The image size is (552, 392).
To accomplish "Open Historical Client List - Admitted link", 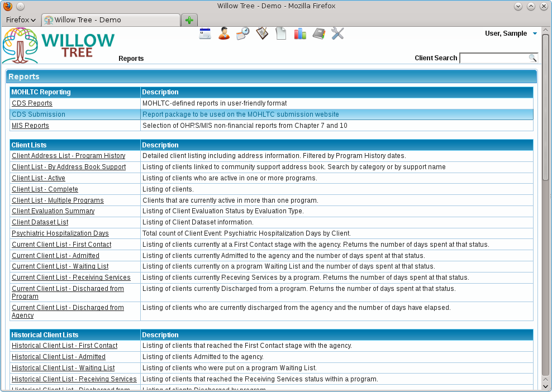I will [59, 357].
